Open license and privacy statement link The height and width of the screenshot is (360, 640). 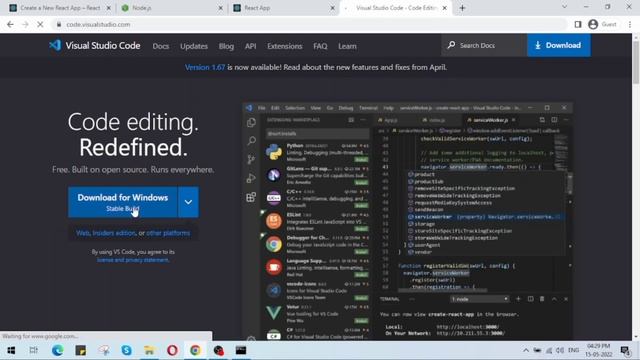[133, 260]
